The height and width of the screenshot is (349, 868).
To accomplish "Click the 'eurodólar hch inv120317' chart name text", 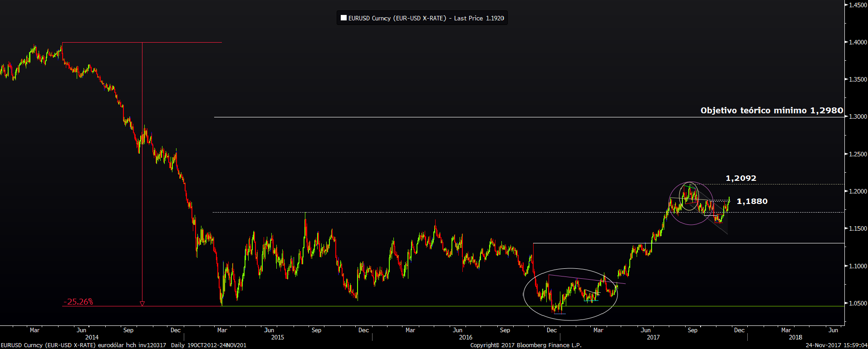I will [132, 345].
